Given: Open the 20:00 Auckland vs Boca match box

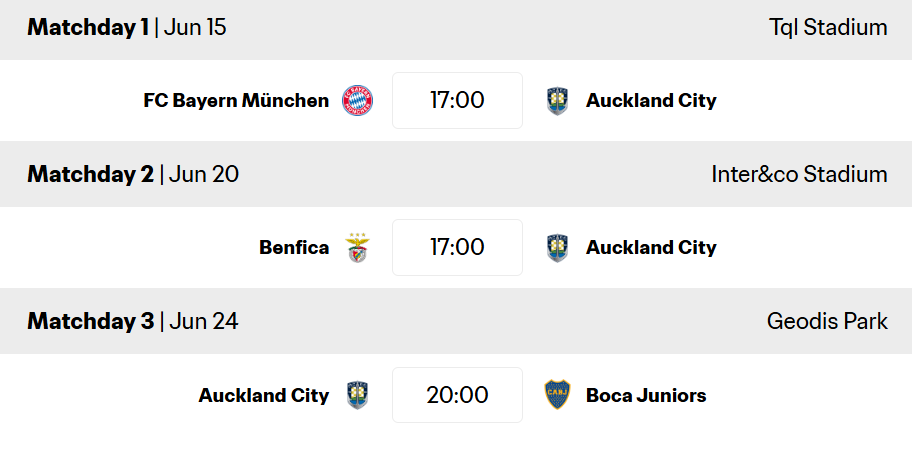Looking at the screenshot, I should point(457,395).
